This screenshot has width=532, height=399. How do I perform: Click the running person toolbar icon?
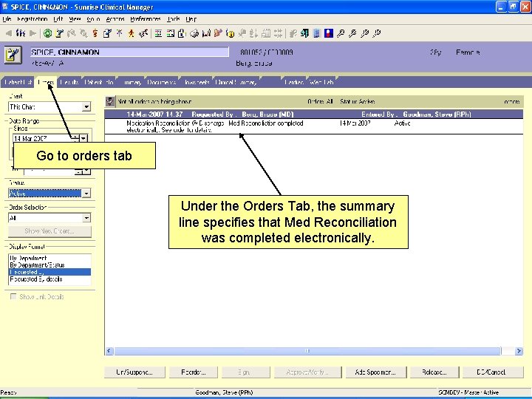coord(132,33)
